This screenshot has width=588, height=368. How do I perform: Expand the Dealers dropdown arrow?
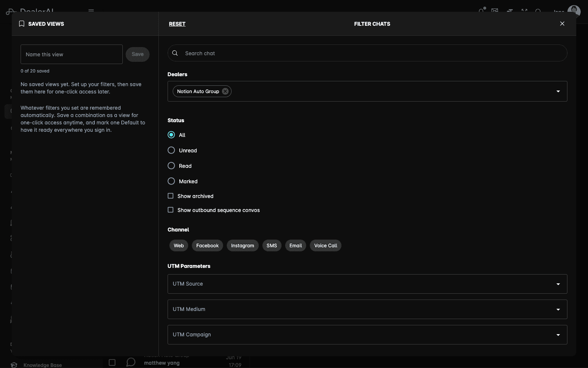(558, 91)
